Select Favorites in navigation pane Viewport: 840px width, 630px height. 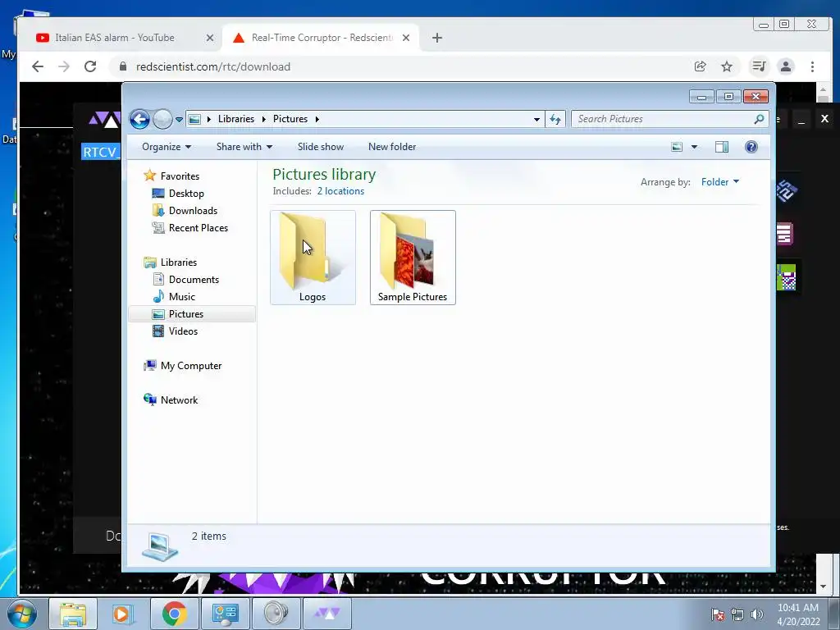point(180,176)
